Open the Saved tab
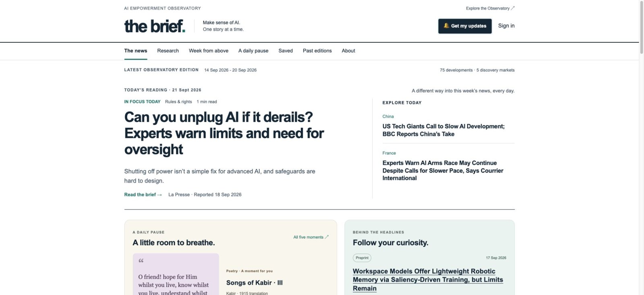This screenshot has width=644, height=295. click(286, 51)
